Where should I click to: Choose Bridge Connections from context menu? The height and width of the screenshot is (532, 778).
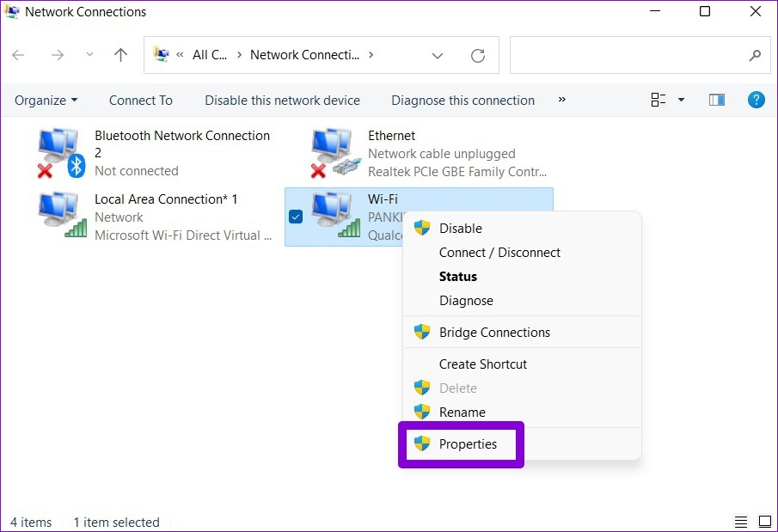[493, 333]
